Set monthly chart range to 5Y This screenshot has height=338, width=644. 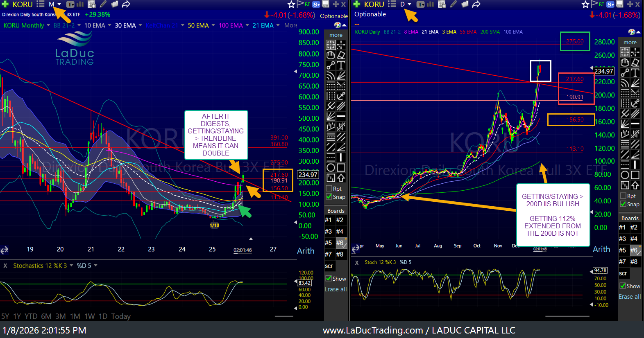pyautogui.click(x=5, y=316)
